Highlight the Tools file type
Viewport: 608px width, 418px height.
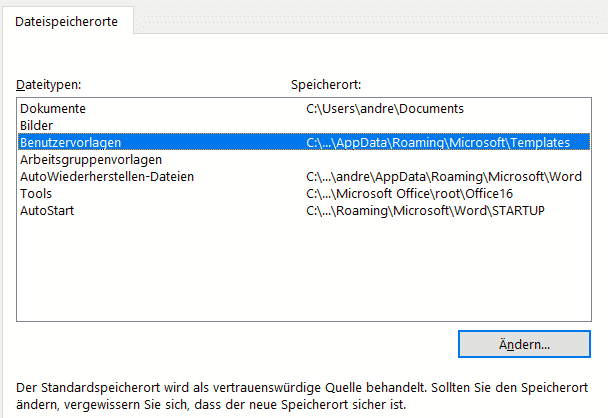click(x=36, y=193)
